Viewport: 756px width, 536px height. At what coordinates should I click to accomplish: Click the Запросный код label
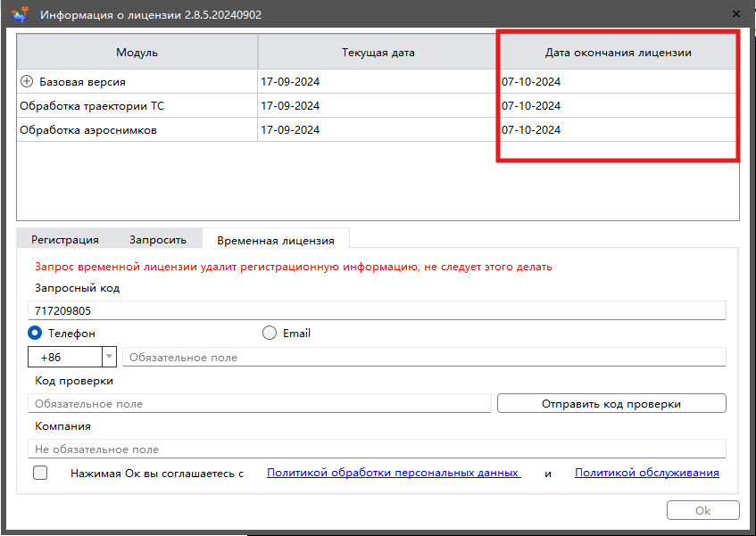77,288
